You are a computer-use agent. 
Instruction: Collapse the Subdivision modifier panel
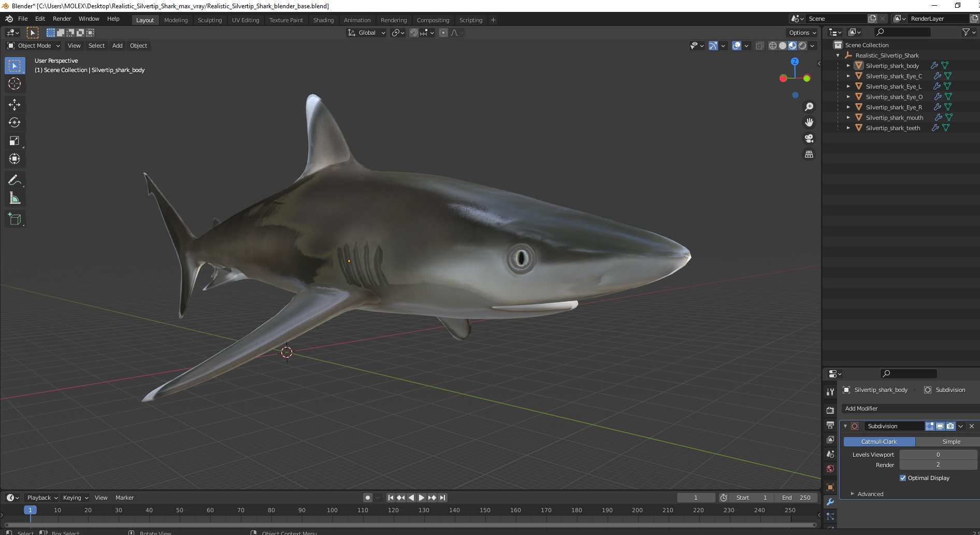click(845, 426)
